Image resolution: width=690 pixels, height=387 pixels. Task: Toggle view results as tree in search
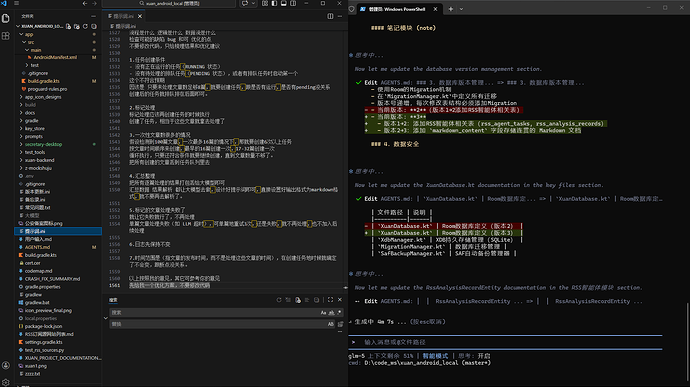coord(307,300)
